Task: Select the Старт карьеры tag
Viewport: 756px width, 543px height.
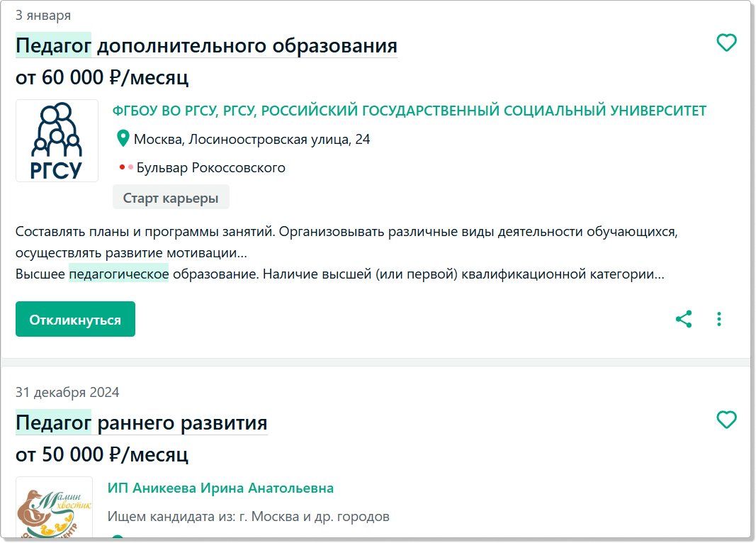Action: [171, 198]
